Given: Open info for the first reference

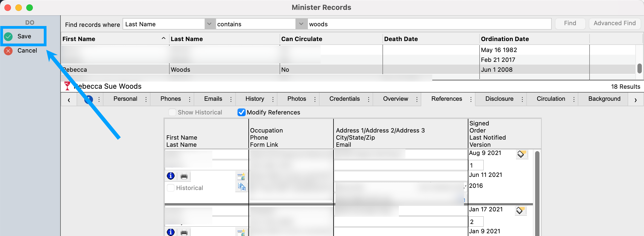Looking at the screenshot, I should 171,176.
